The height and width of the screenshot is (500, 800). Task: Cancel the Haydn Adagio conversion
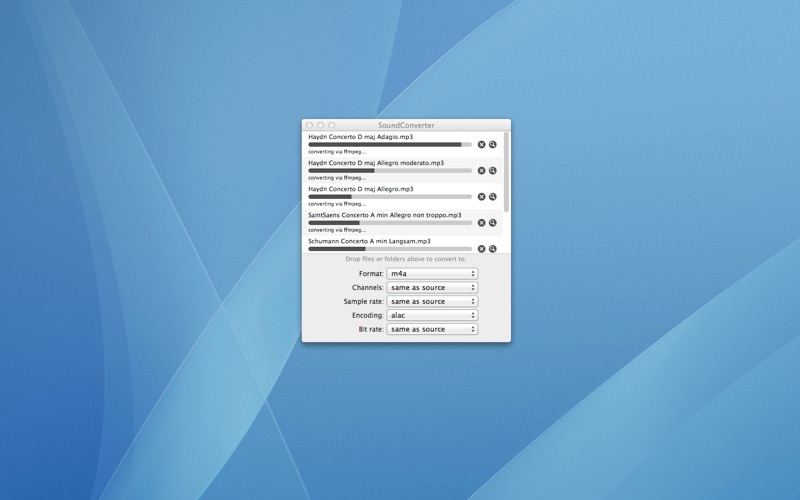coord(481,145)
